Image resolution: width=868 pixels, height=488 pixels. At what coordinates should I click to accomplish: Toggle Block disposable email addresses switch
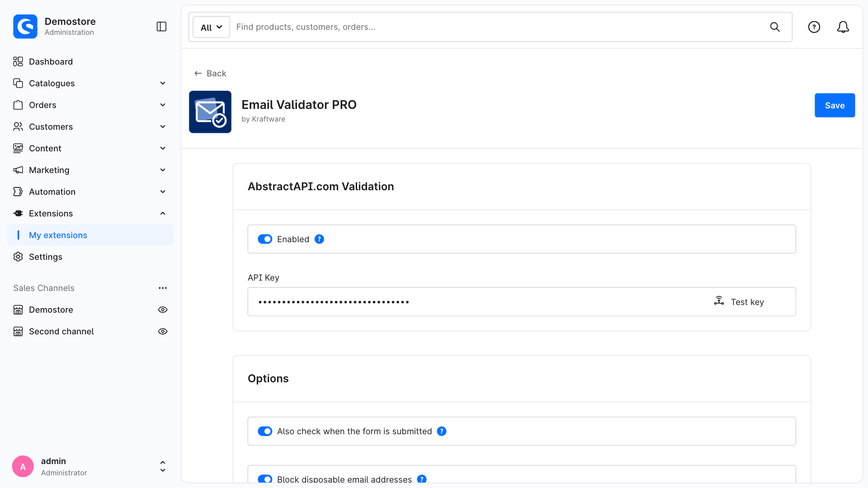[x=265, y=479]
